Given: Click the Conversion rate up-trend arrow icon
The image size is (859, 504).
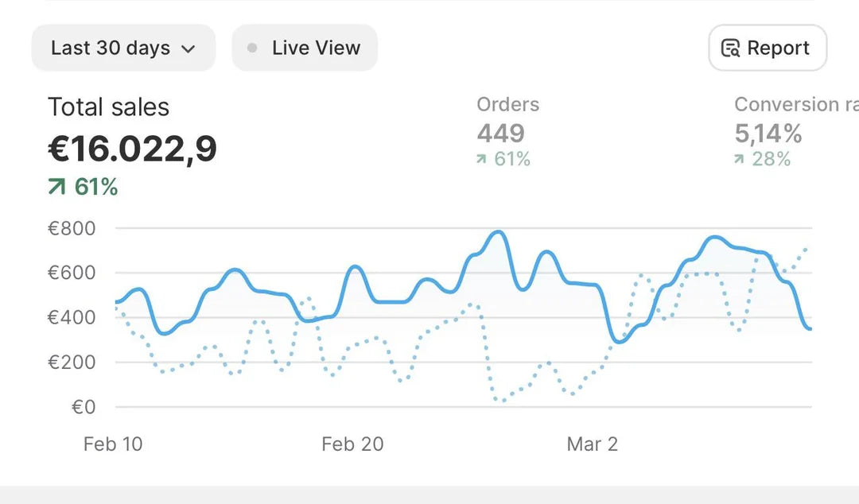Looking at the screenshot, I should pos(739,160).
